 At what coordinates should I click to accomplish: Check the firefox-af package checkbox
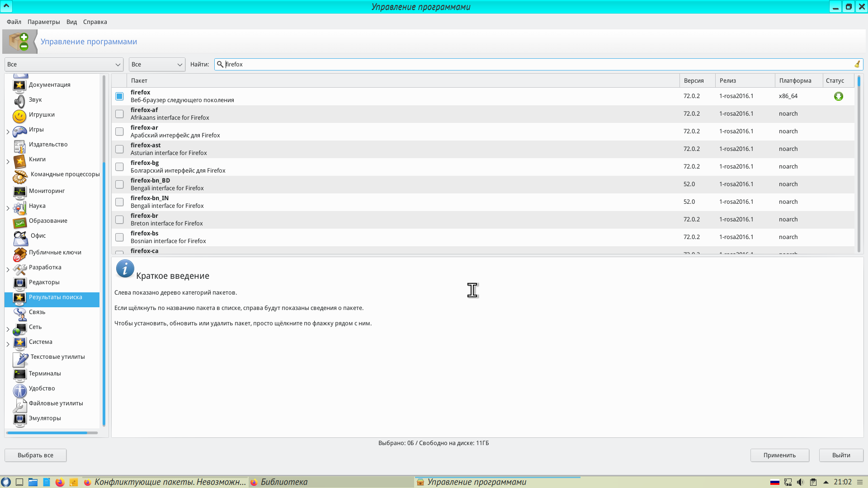point(119,114)
